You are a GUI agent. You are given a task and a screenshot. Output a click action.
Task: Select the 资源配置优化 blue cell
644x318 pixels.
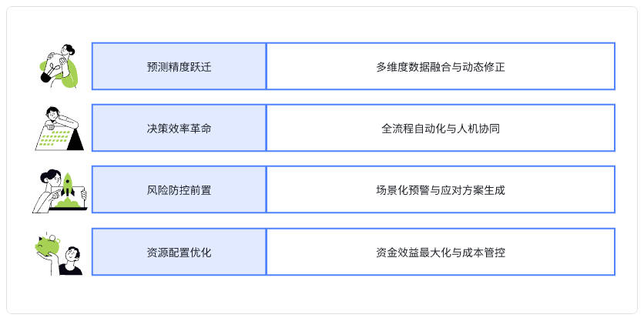(179, 252)
